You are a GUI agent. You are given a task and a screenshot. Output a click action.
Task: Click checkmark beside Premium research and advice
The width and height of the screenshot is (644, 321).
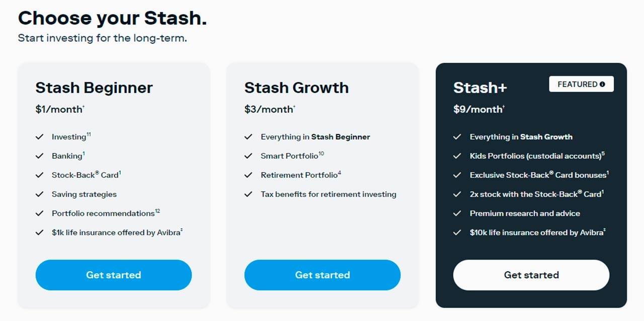457,213
